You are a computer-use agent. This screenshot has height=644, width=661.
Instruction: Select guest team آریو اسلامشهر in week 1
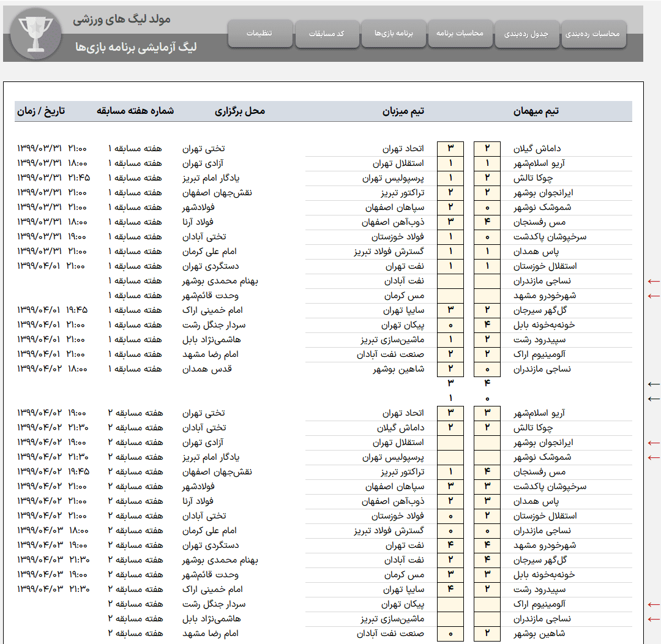(x=539, y=163)
